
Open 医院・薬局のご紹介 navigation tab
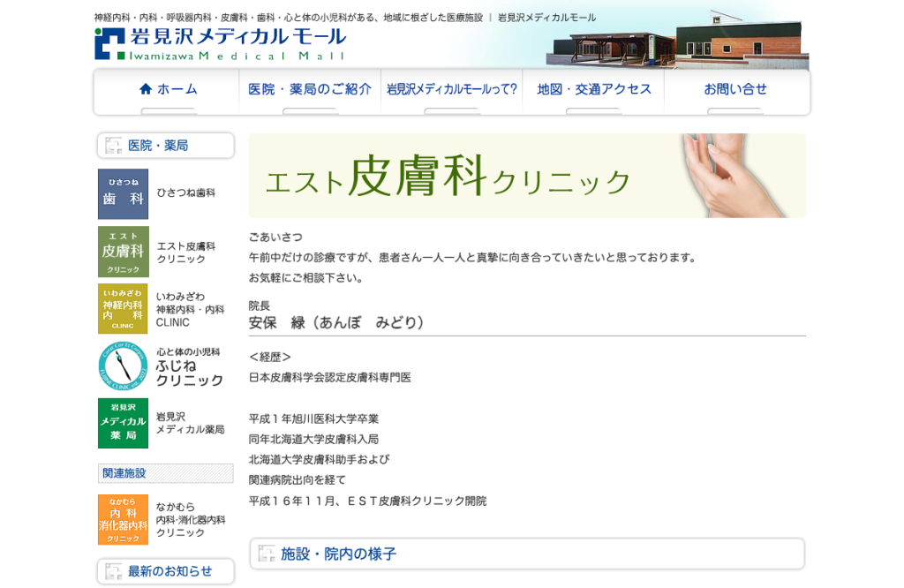click(310, 92)
